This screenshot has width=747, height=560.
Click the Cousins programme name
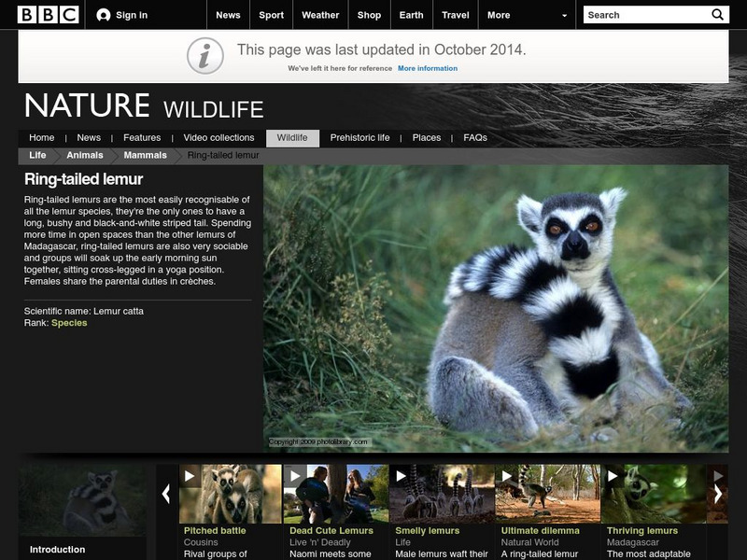201,542
